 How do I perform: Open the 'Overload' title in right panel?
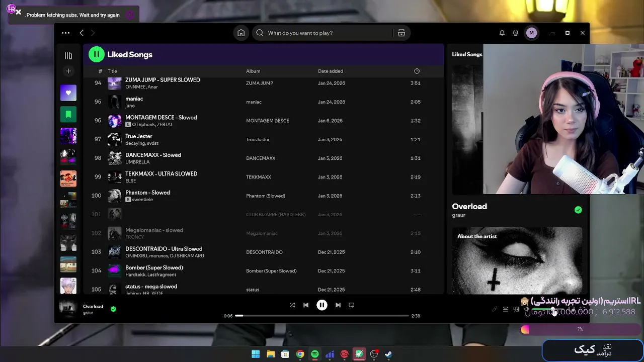click(x=469, y=206)
